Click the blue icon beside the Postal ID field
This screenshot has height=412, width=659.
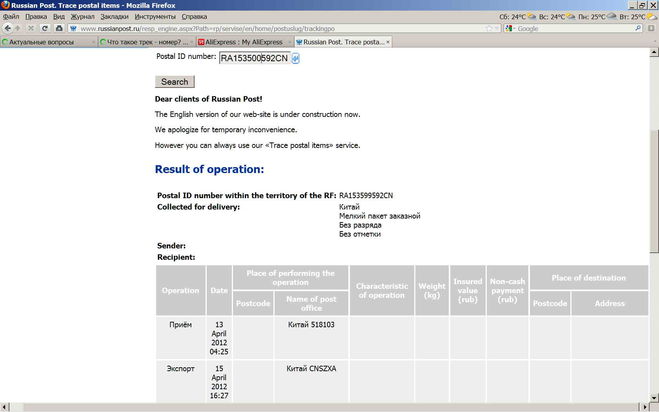pos(295,58)
